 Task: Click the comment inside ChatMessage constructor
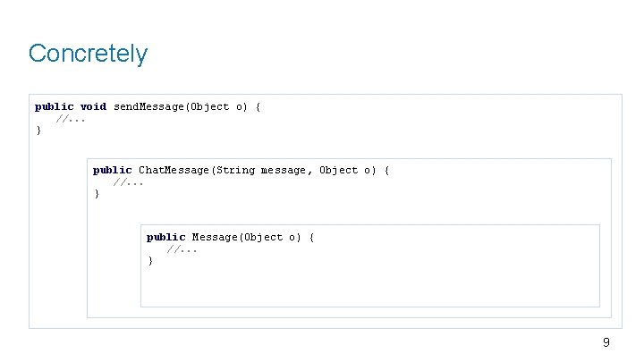pos(128,182)
